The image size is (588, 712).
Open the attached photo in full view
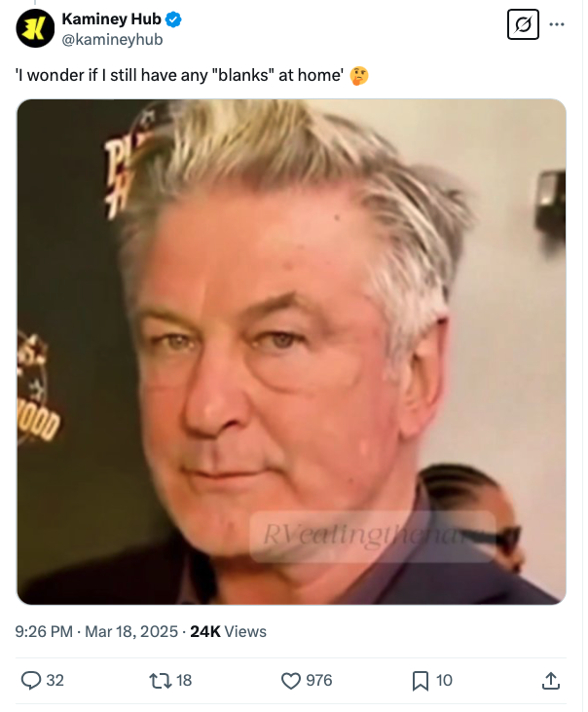(x=291, y=352)
